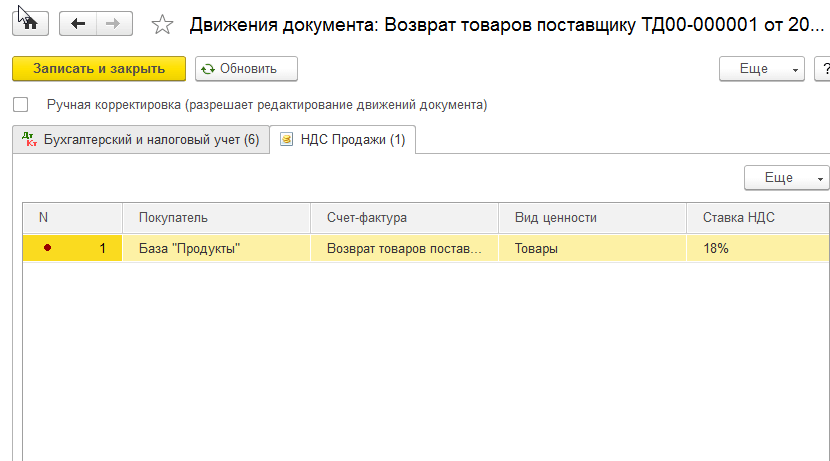
Task: Go forward with the right arrow
Action: 113,23
